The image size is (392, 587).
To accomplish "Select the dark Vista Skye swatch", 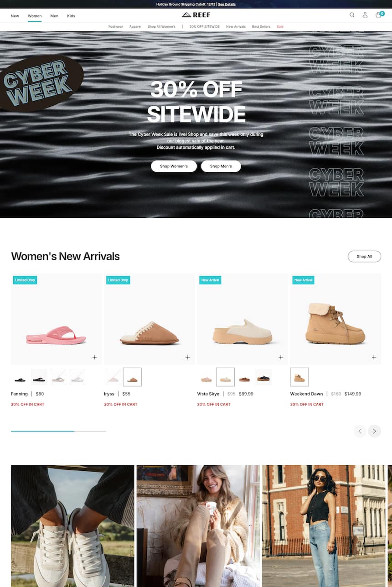I will [x=263, y=377].
